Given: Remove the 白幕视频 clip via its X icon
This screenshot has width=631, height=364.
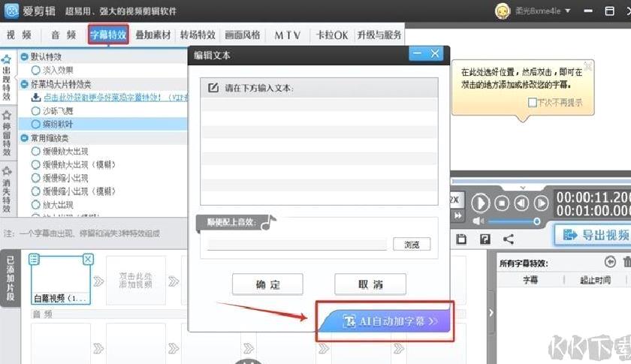Looking at the screenshot, I should tap(87, 260).
